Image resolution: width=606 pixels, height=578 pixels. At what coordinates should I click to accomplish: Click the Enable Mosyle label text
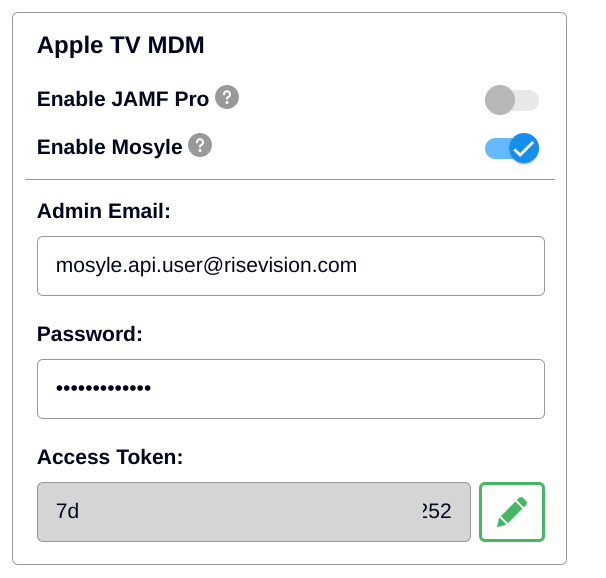tap(109, 147)
